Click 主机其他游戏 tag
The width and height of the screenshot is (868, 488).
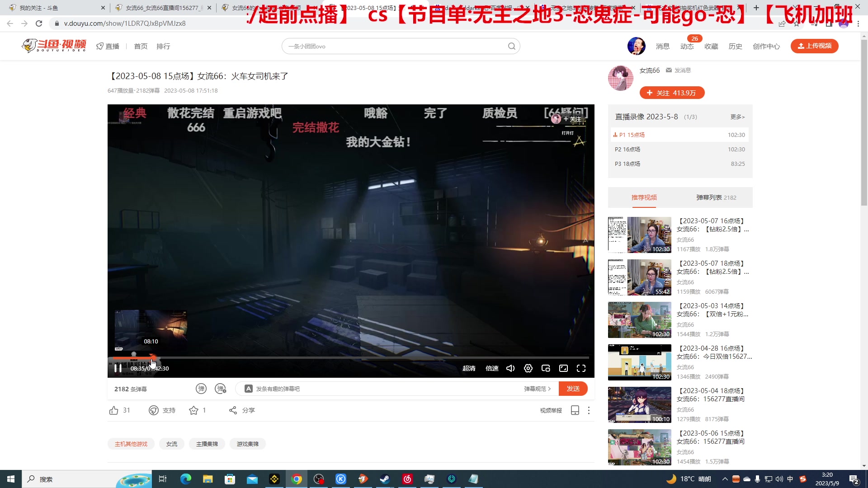pos(131,444)
